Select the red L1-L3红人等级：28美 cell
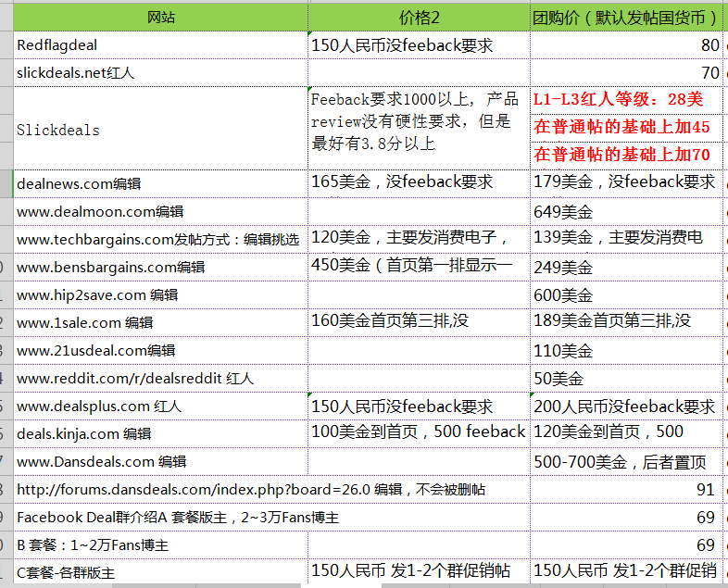Image resolution: width=728 pixels, height=588 pixels. (x=626, y=100)
